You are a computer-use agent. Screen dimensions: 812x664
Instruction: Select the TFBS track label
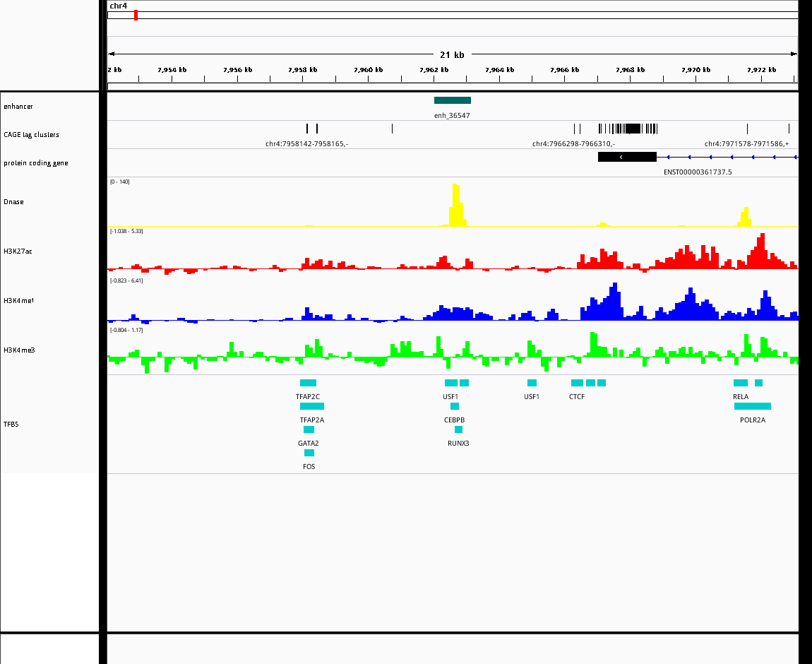pos(11,425)
